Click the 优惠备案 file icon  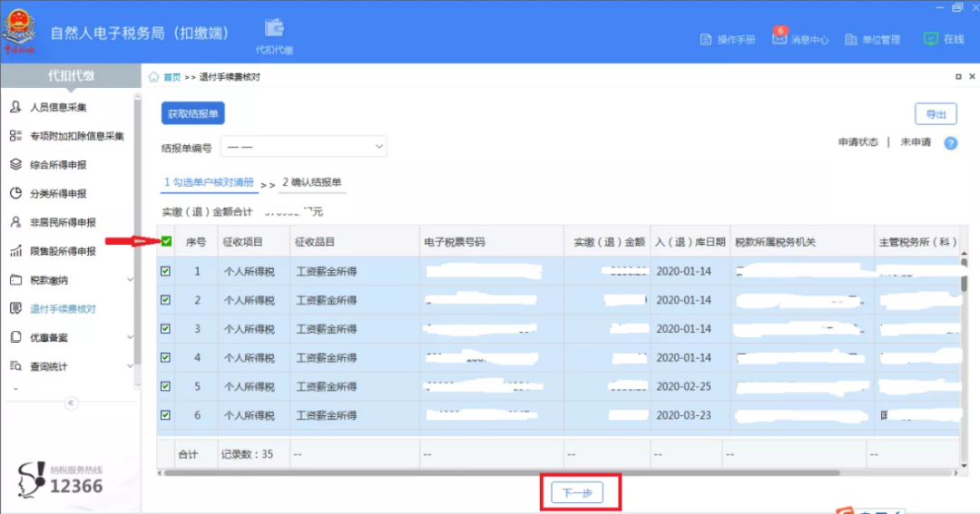tap(15, 337)
